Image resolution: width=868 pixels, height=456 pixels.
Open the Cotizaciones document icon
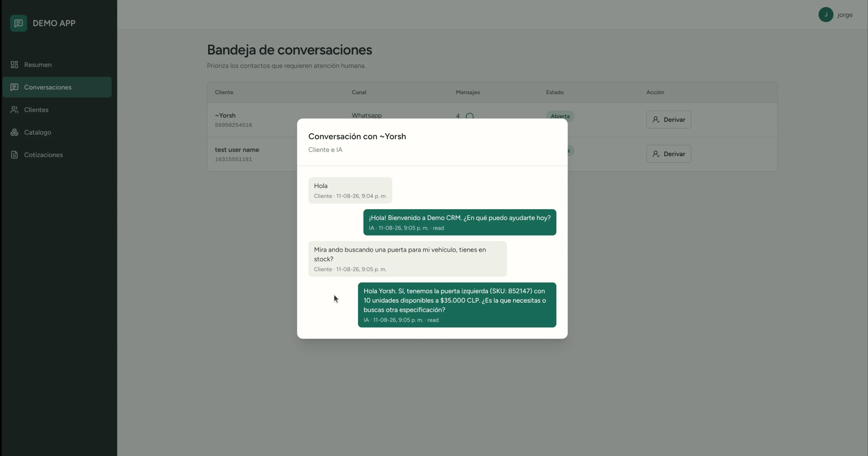click(14, 155)
